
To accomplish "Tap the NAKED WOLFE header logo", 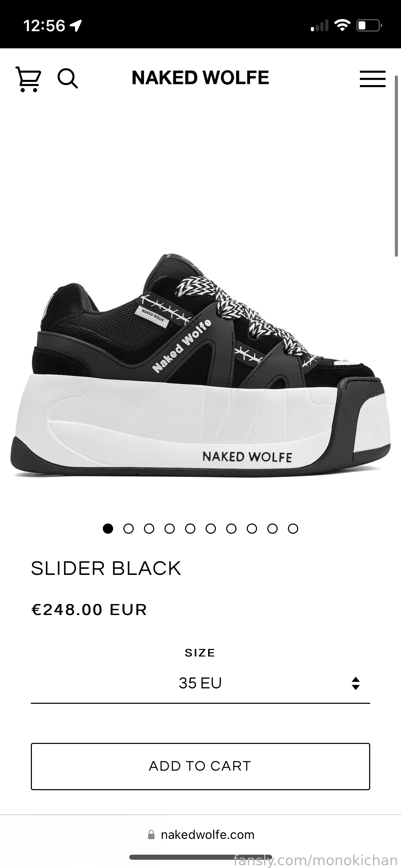I will 200,78.
